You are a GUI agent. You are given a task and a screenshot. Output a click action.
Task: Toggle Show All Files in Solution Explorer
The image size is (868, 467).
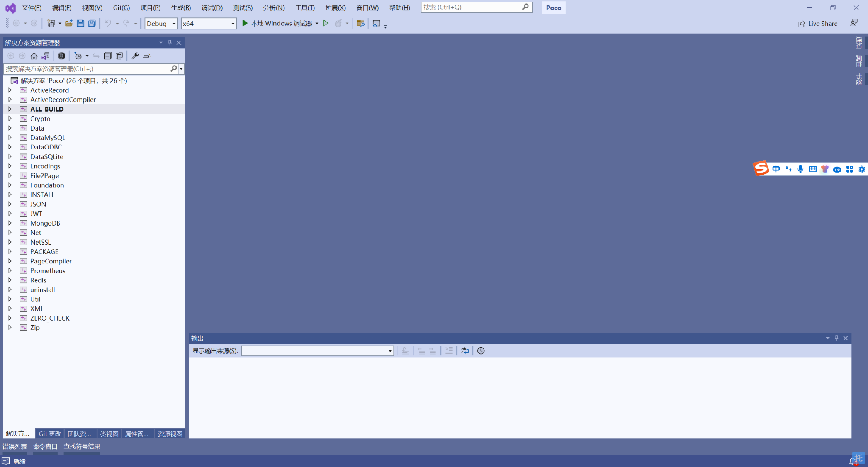[x=119, y=56]
